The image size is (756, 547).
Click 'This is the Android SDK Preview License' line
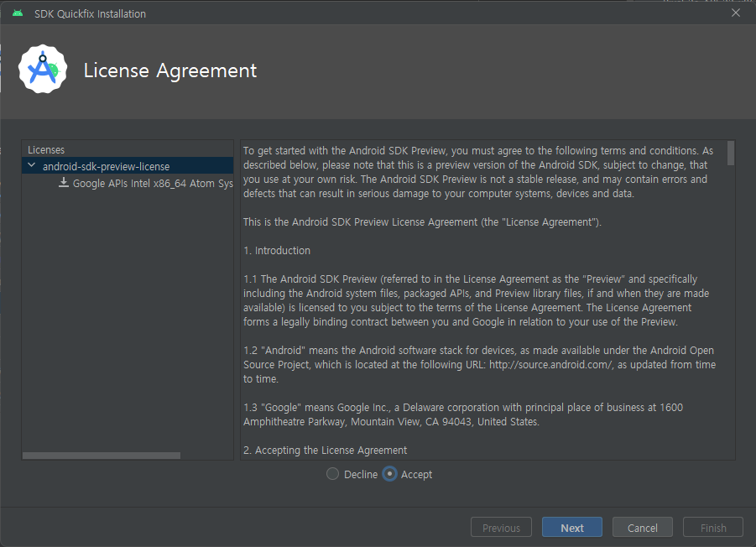(422, 222)
